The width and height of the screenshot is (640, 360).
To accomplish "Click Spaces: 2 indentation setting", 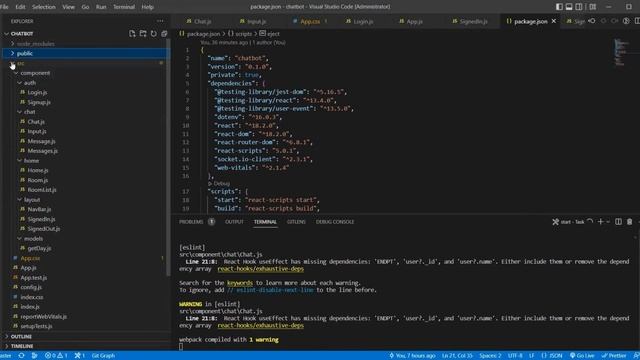I will (x=490, y=356).
